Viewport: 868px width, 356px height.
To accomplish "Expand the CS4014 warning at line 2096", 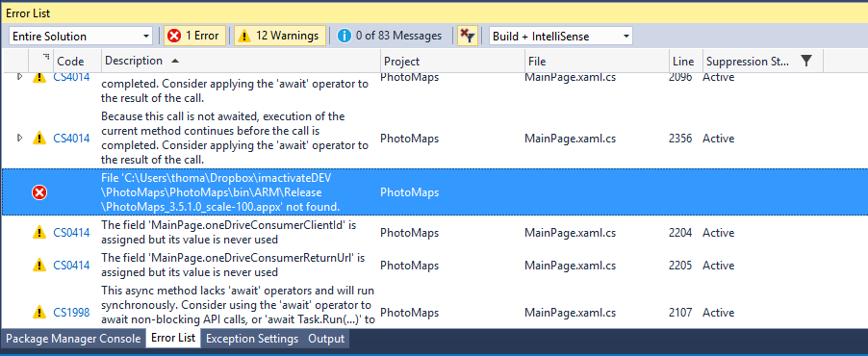I will (x=20, y=77).
